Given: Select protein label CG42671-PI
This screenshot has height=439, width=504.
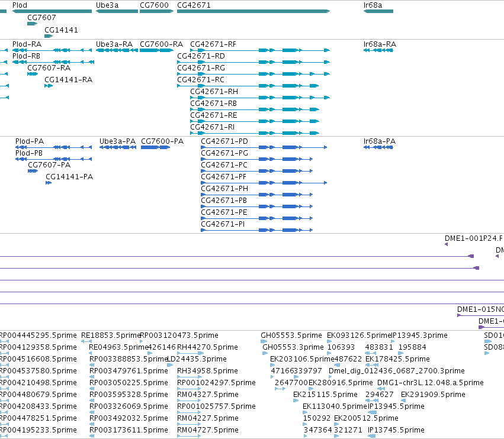Looking at the screenshot, I should click(223, 224).
